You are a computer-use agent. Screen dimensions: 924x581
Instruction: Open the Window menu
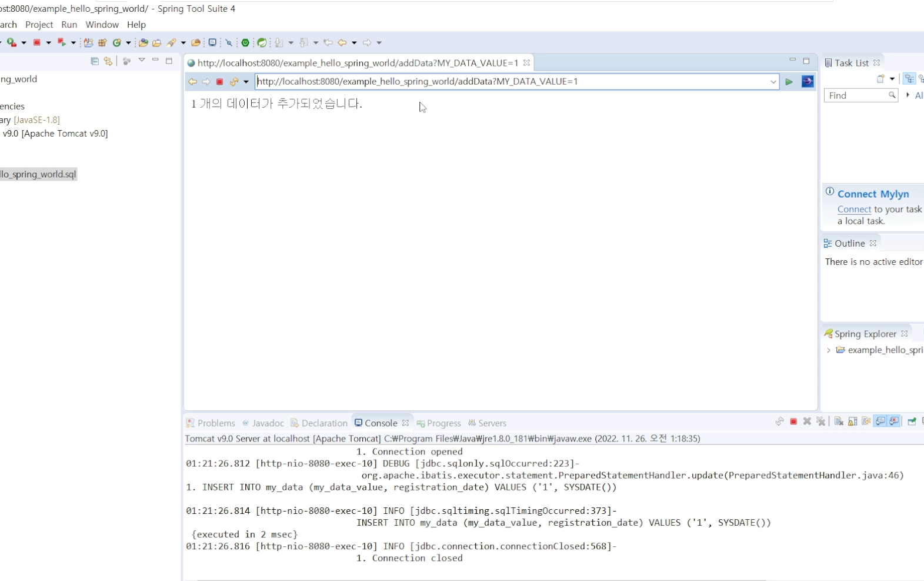(x=102, y=25)
